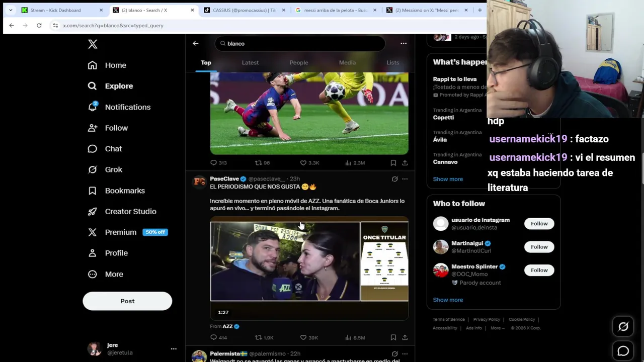Screen dimensions: 644x362
Task: Focus the blanco search field
Action: click(300, 44)
